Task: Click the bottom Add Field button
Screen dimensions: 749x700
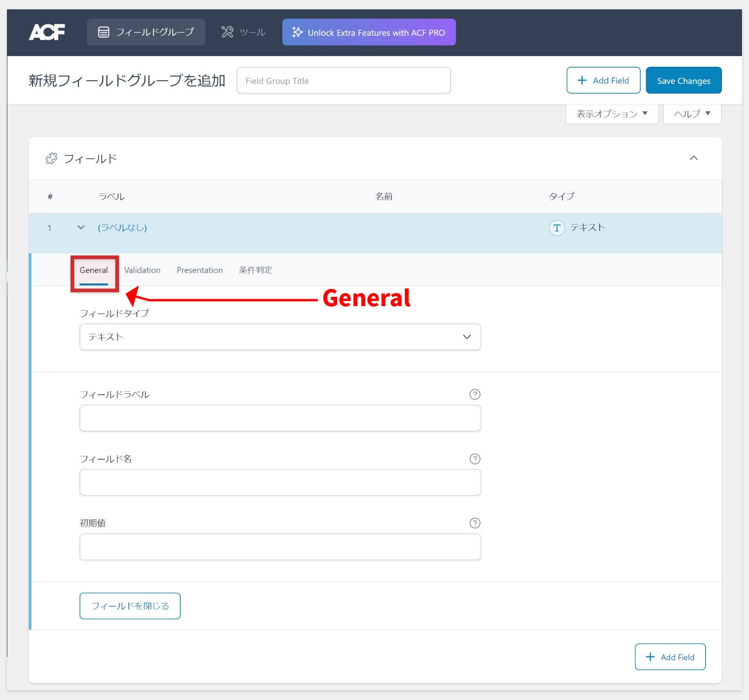Action: click(670, 657)
